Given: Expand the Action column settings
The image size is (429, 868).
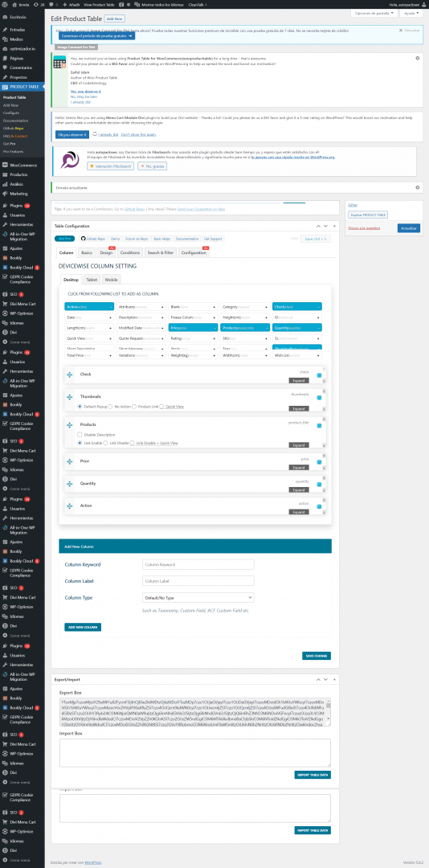Looking at the screenshot, I should (x=298, y=512).
